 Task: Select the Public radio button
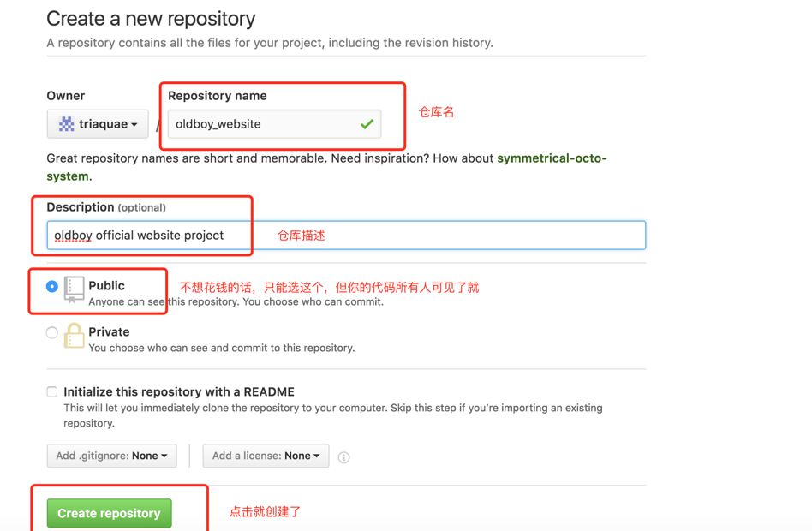coord(51,286)
